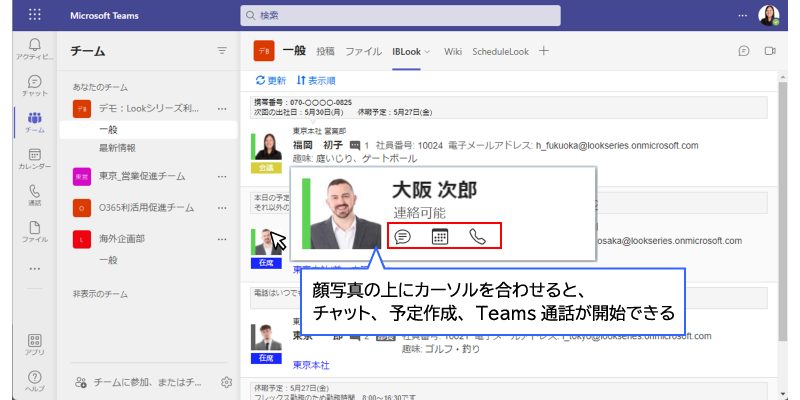Open the more options ellipsis at top right
The width and height of the screenshot is (800, 400).
tap(742, 16)
